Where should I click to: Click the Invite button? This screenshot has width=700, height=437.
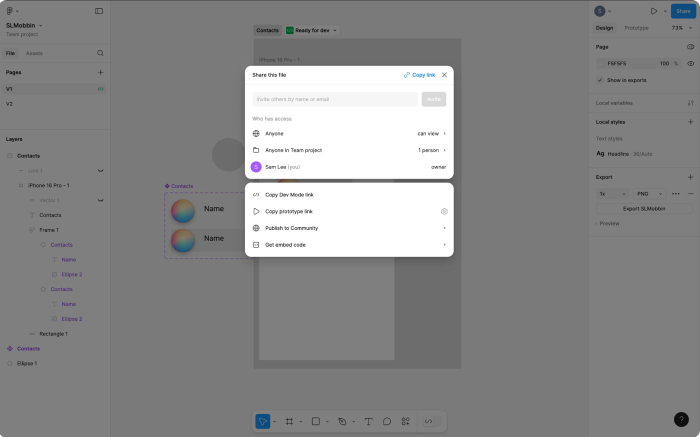tap(434, 99)
